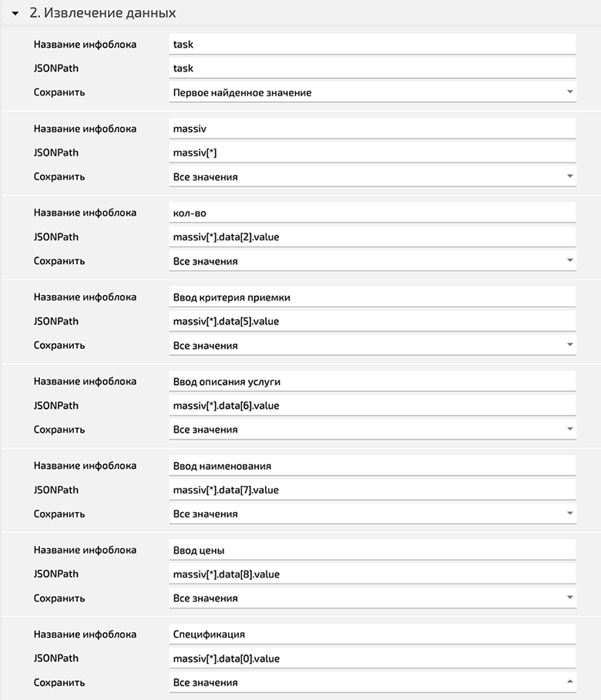Open the save dropdown for massiv[*].data[7].value
The image size is (601, 700).
pos(372,514)
